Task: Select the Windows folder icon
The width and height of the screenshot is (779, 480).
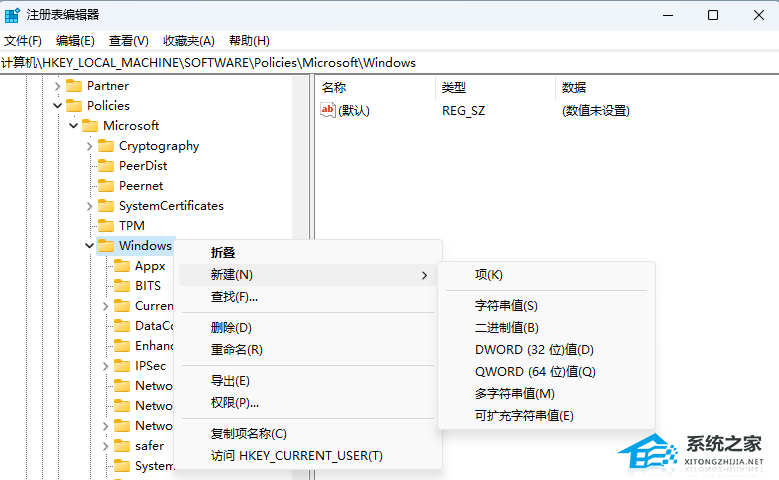Action: tap(106, 245)
